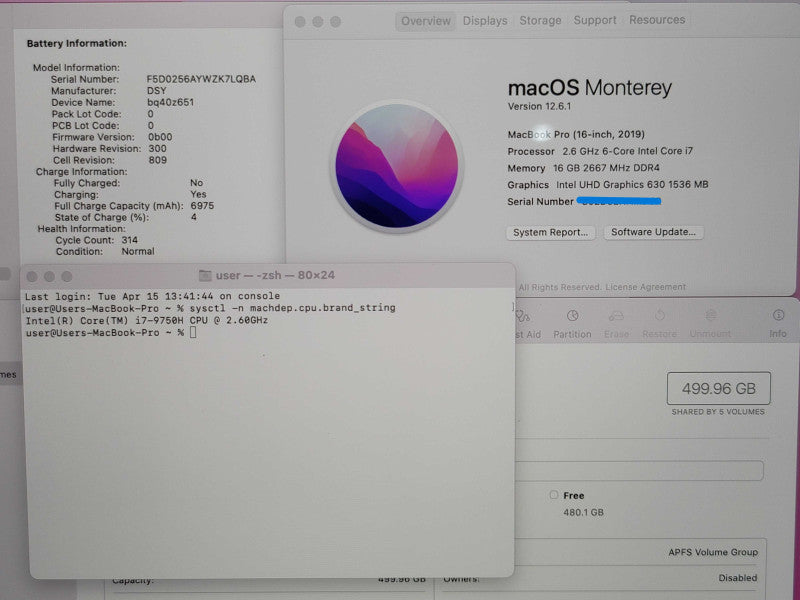Screen dimensions: 800x600
Task: Click the Manufacturer value DSY
Action: tap(156, 91)
